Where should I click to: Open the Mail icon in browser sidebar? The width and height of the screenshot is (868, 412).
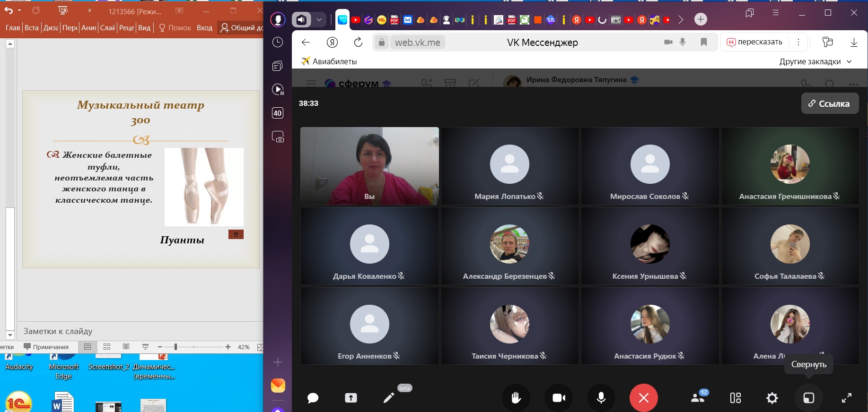click(x=278, y=386)
